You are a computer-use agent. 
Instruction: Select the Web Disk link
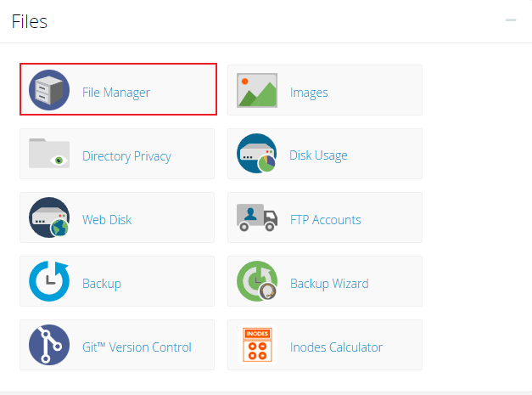click(x=107, y=220)
